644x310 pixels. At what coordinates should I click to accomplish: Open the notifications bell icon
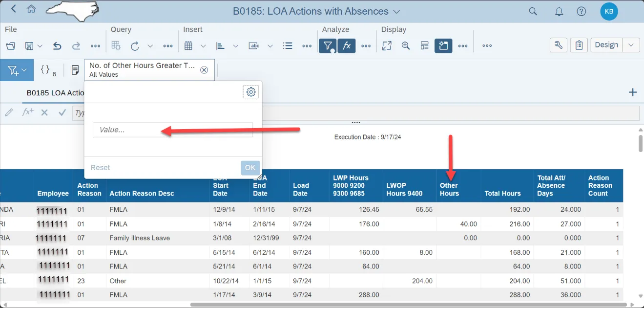559,11
